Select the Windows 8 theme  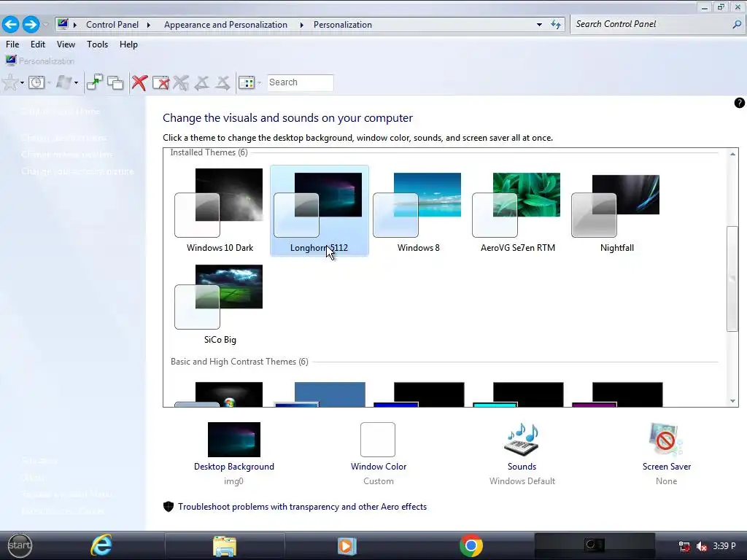pyautogui.click(x=418, y=211)
